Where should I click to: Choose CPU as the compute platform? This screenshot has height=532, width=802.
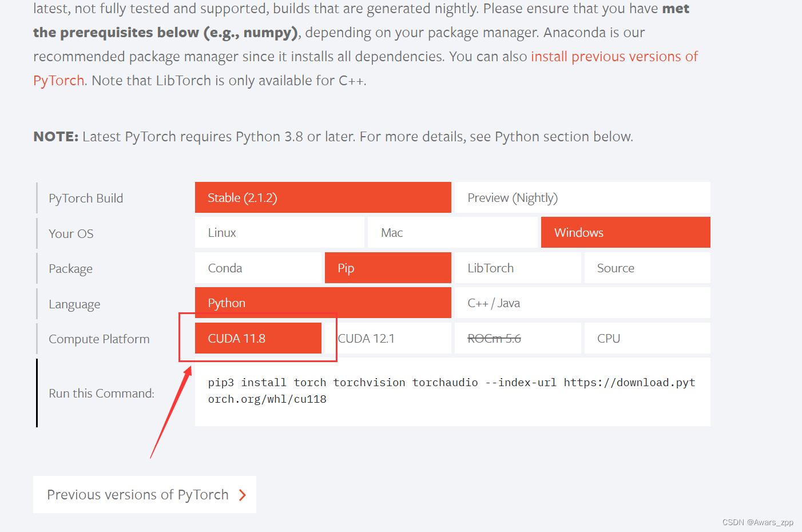(x=646, y=338)
